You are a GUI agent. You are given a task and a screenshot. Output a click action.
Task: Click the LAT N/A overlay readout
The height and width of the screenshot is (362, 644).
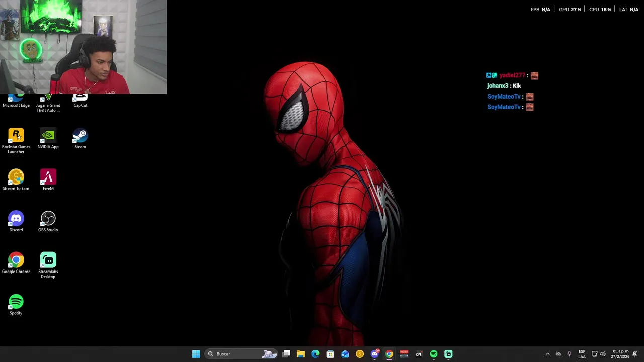pyautogui.click(x=629, y=10)
